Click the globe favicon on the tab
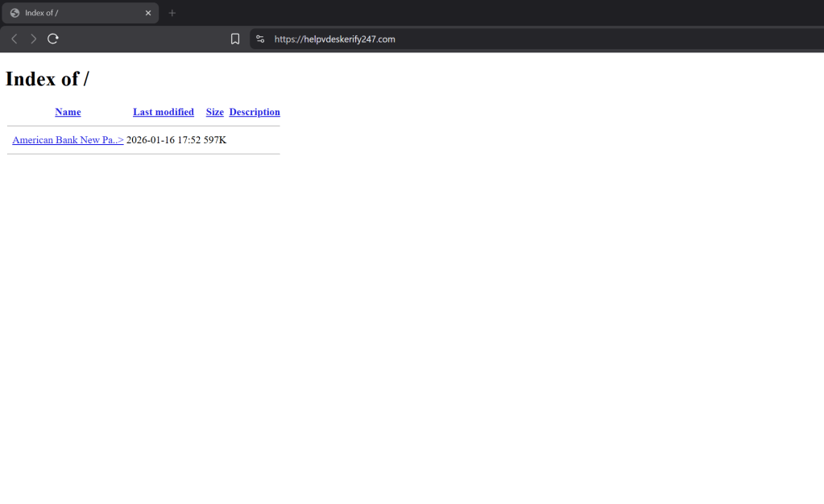The height and width of the screenshot is (504, 824). (x=14, y=13)
